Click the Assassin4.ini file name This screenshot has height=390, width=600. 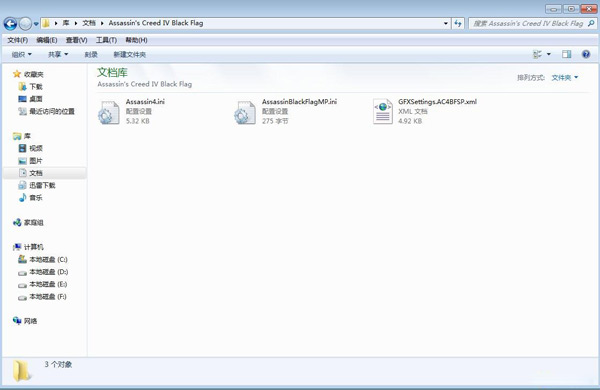tap(145, 102)
